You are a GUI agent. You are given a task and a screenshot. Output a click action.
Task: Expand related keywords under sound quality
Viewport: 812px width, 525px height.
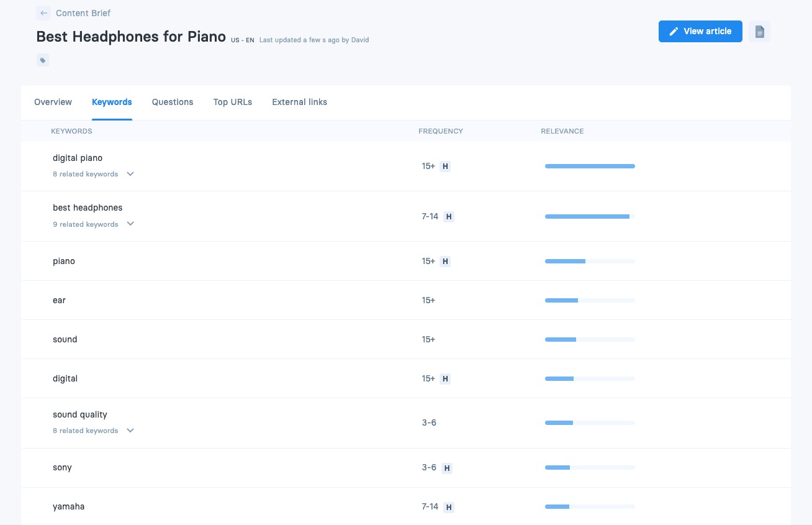click(130, 430)
